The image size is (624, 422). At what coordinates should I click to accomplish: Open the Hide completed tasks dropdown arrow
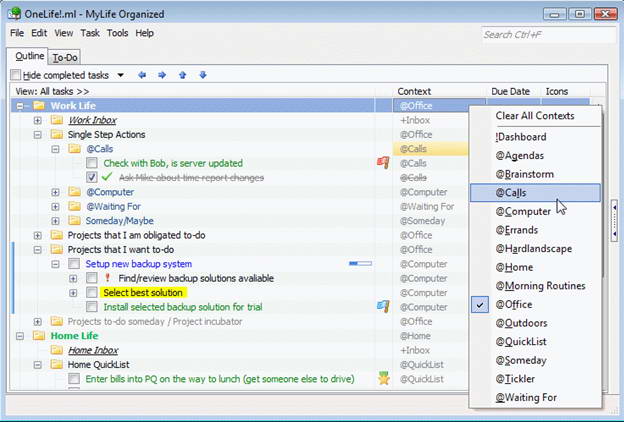click(x=120, y=75)
